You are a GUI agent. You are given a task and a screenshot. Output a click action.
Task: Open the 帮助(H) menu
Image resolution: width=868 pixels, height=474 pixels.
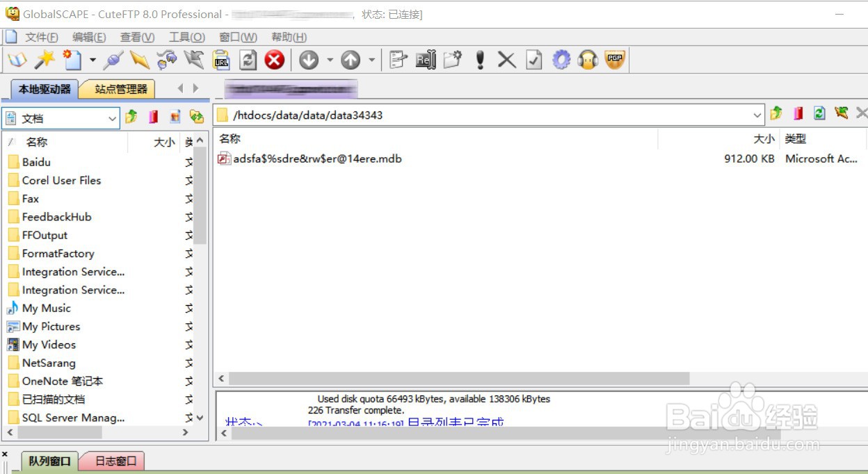(x=289, y=37)
